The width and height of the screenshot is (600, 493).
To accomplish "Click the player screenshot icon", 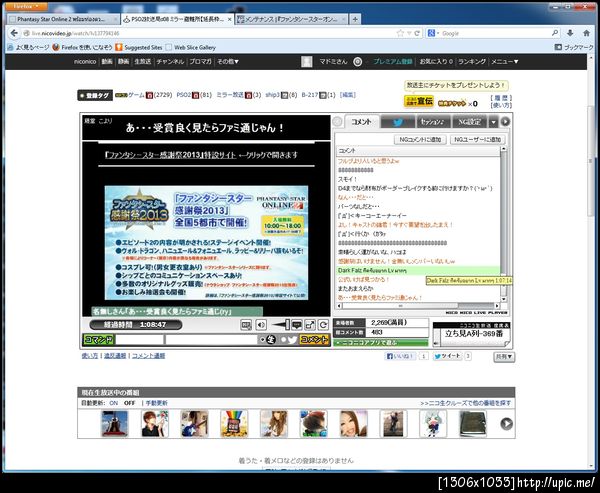I will click(246, 325).
